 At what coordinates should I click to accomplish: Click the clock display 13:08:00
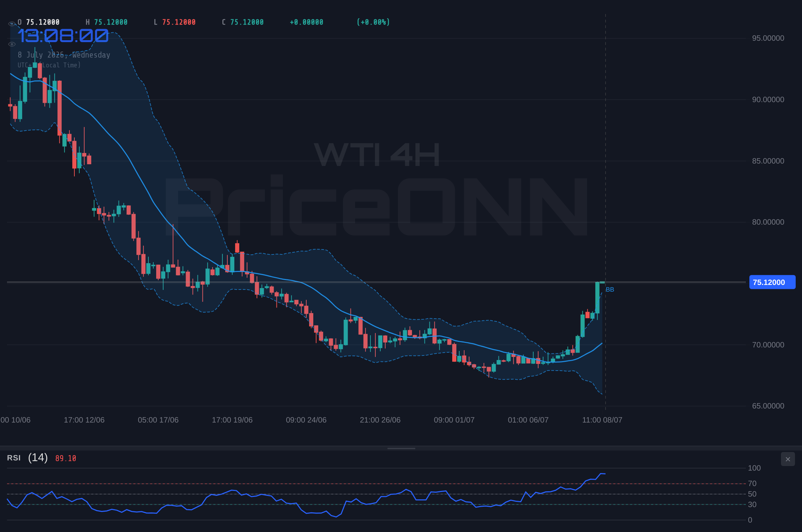[63, 36]
